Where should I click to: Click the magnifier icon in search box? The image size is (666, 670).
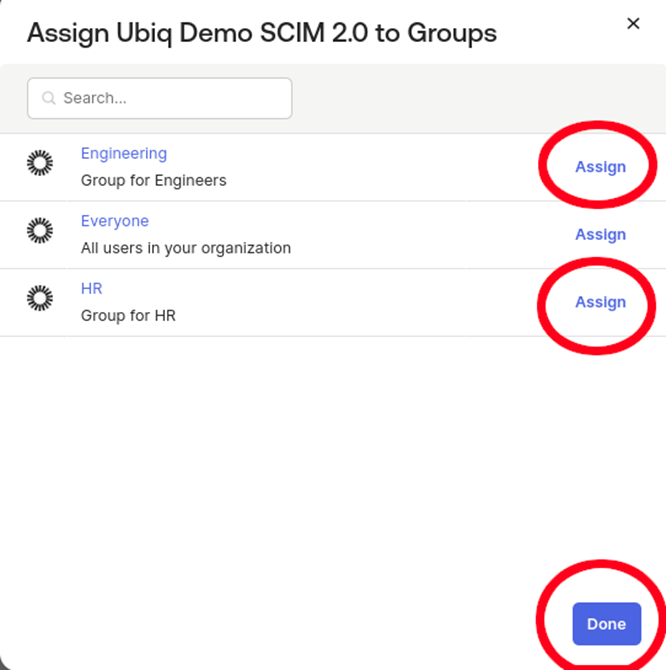(x=49, y=98)
